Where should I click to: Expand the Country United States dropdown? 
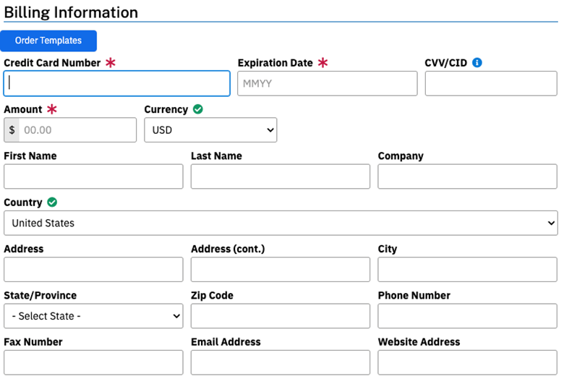coord(281,223)
